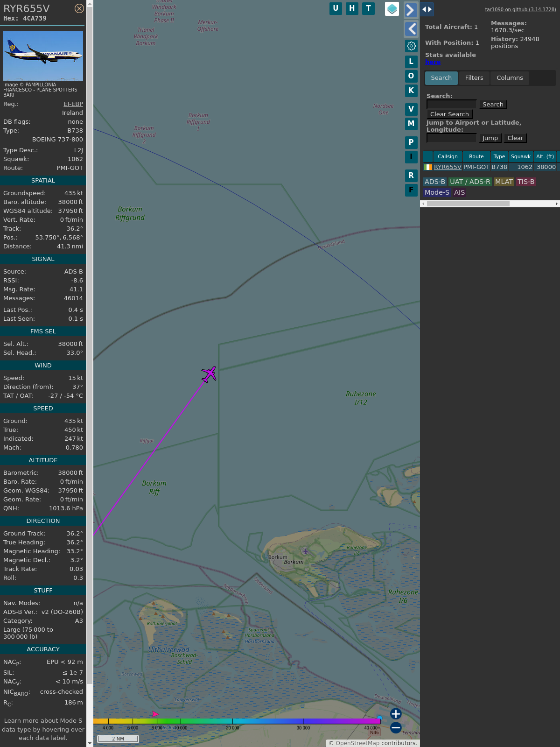Sort table by Squawk column
The image size is (560, 747).
tap(521, 157)
